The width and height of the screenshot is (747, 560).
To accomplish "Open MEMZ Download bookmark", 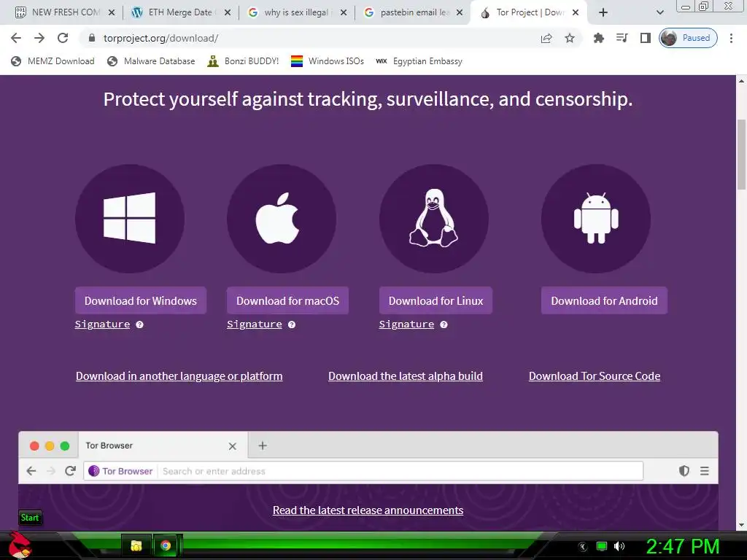I will coord(53,61).
